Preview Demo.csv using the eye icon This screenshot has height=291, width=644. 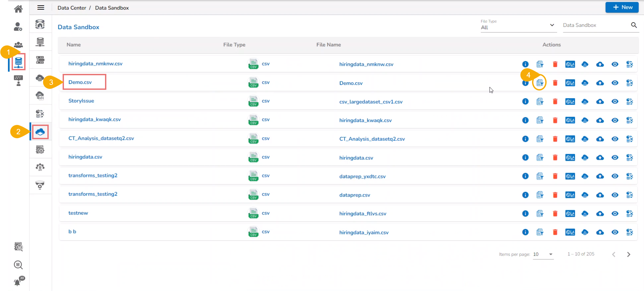click(615, 83)
